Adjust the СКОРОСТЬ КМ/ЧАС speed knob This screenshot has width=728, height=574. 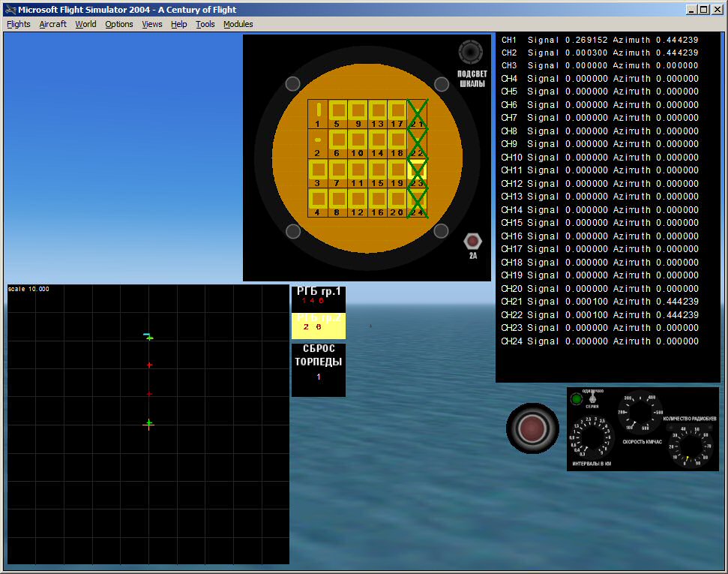(x=640, y=413)
